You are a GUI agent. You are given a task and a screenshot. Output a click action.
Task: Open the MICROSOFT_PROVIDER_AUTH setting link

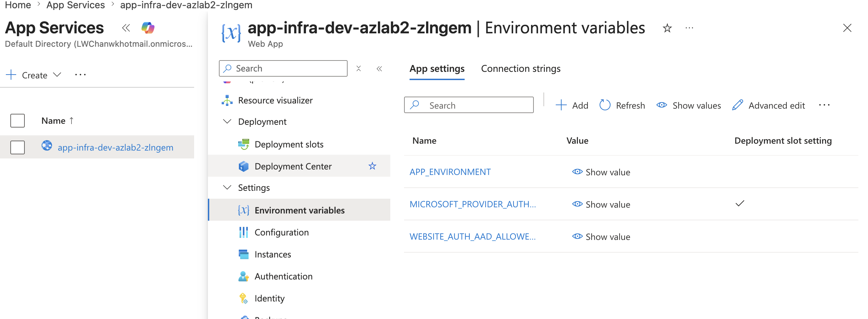coord(473,204)
